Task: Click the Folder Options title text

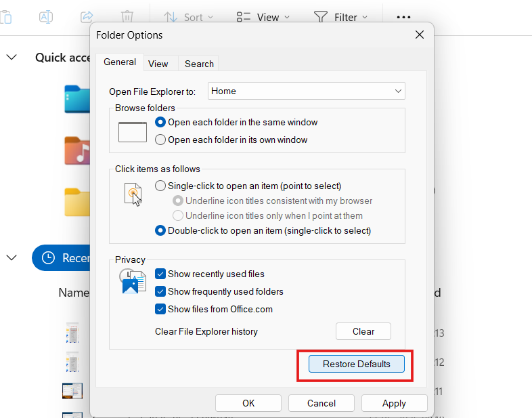Action: [x=129, y=35]
